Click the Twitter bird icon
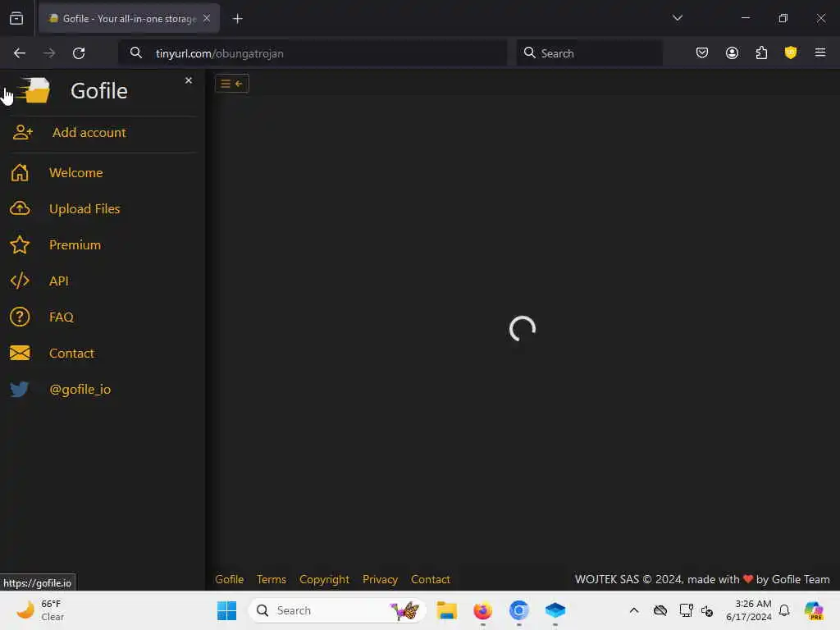The height and width of the screenshot is (630, 840). pyautogui.click(x=20, y=389)
